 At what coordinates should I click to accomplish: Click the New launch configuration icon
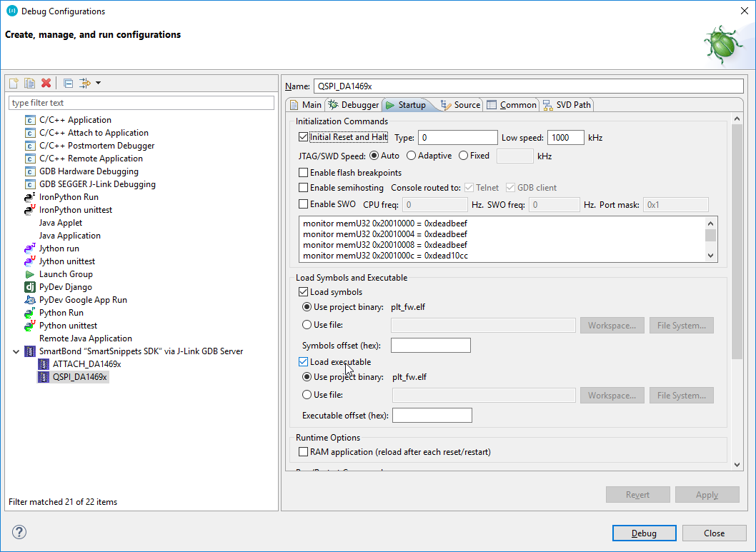pos(14,83)
